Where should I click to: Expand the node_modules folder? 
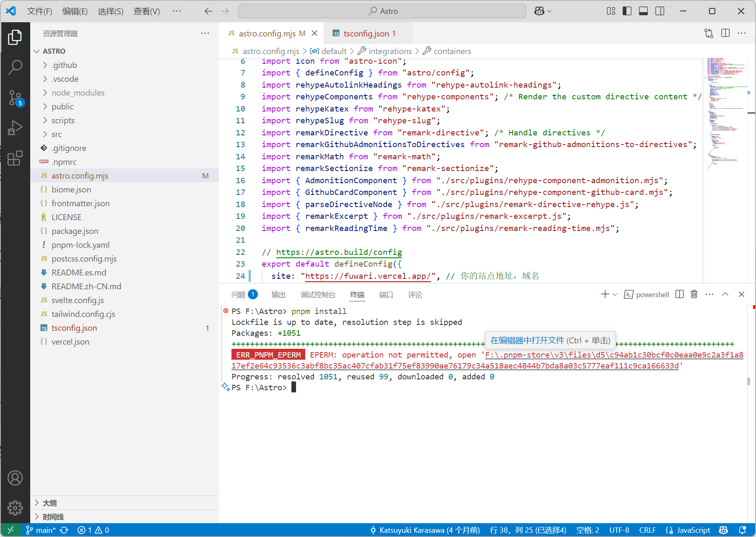point(125,93)
